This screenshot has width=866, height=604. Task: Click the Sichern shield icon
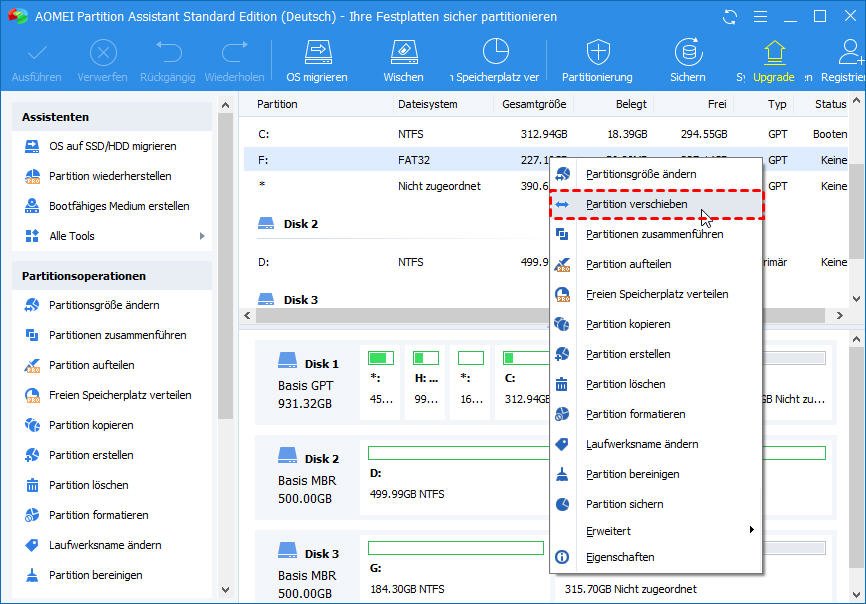pyautogui.click(x=687, y=57)
